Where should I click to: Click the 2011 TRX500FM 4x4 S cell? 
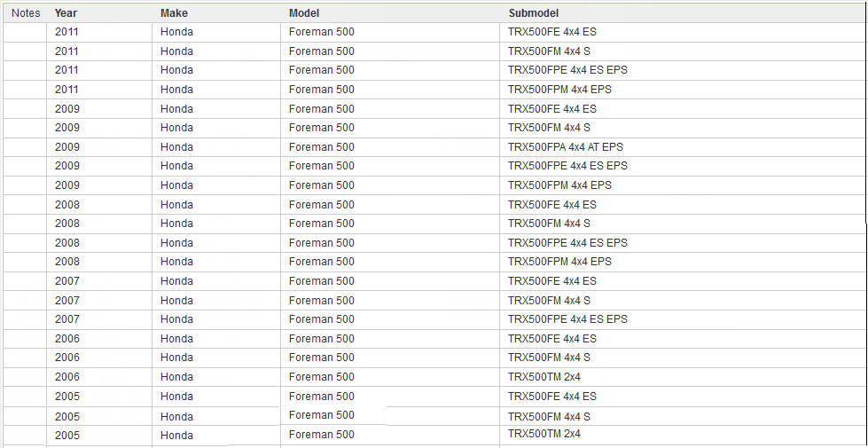tap(549, 51)
